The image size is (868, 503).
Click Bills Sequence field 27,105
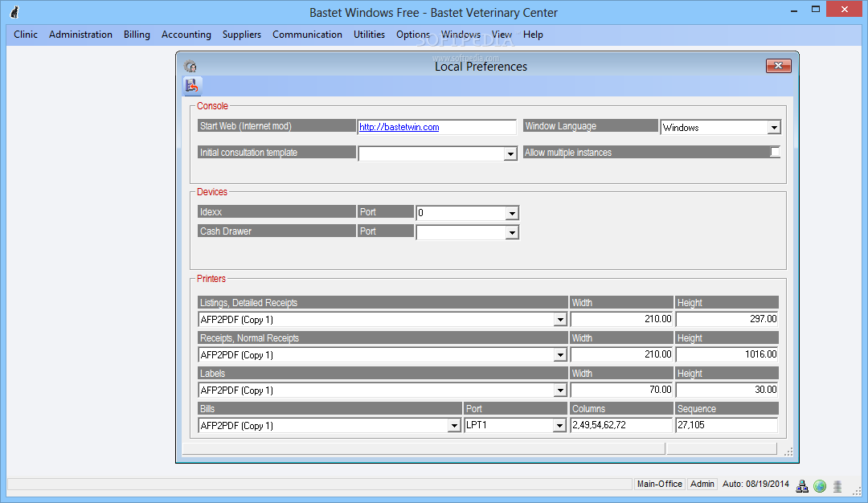tap(727, 425)
